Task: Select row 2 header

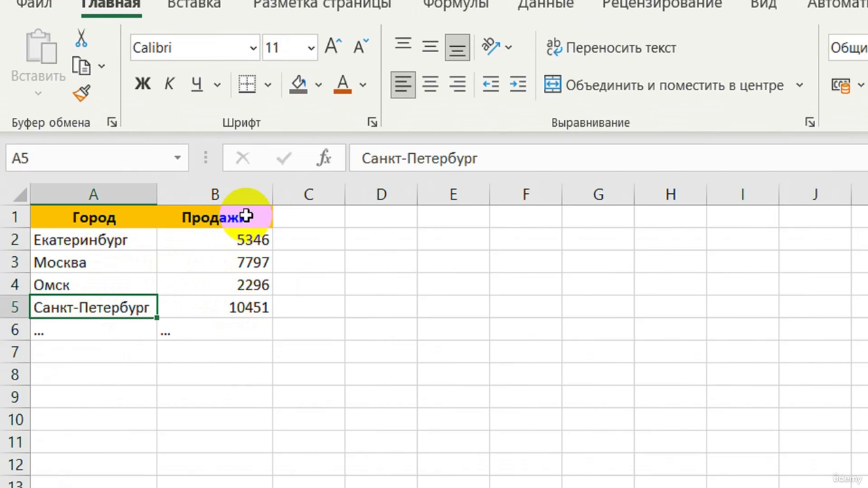Action: click(15, 240)
